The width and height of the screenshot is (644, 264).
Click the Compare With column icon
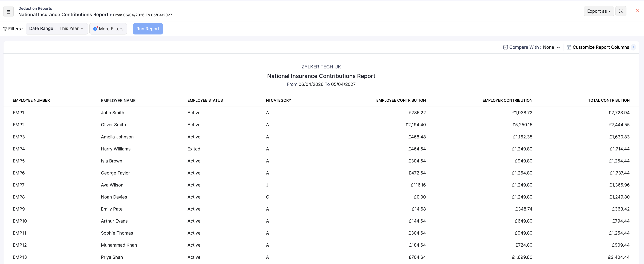click(x=505, y=47)
